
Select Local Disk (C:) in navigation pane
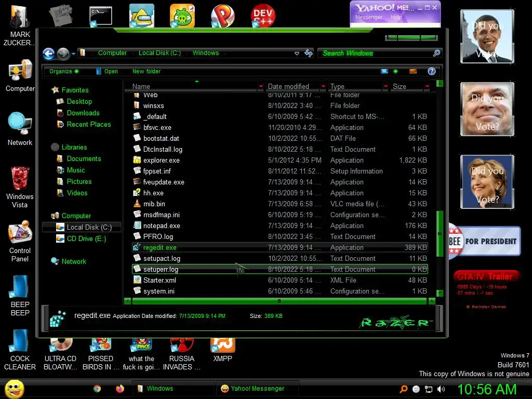[89, 228]
